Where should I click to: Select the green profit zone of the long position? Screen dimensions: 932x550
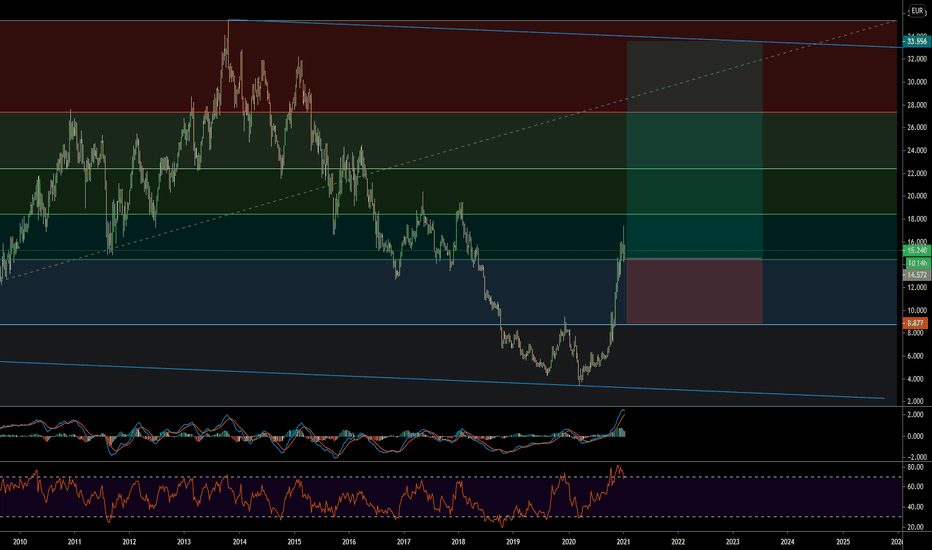[x=694, y=150]
